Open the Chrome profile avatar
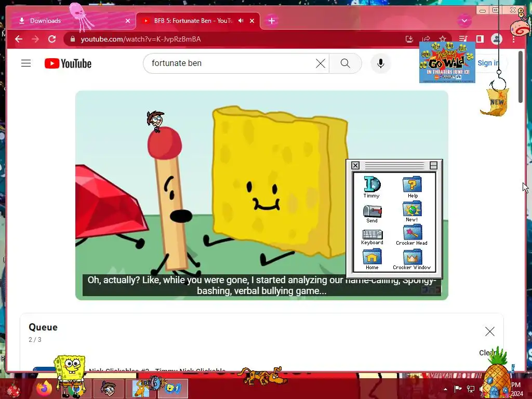The image size is (532, 399). (497, 39)
